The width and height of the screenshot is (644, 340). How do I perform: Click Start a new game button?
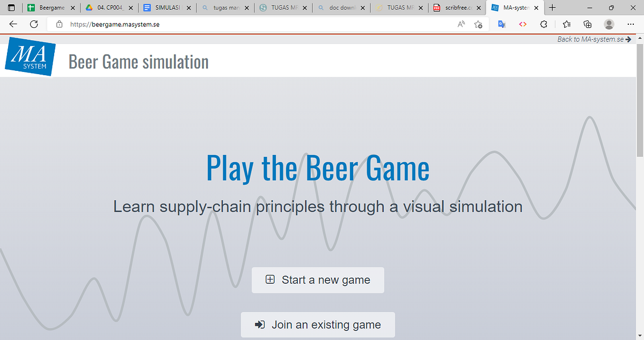point(318,280)
